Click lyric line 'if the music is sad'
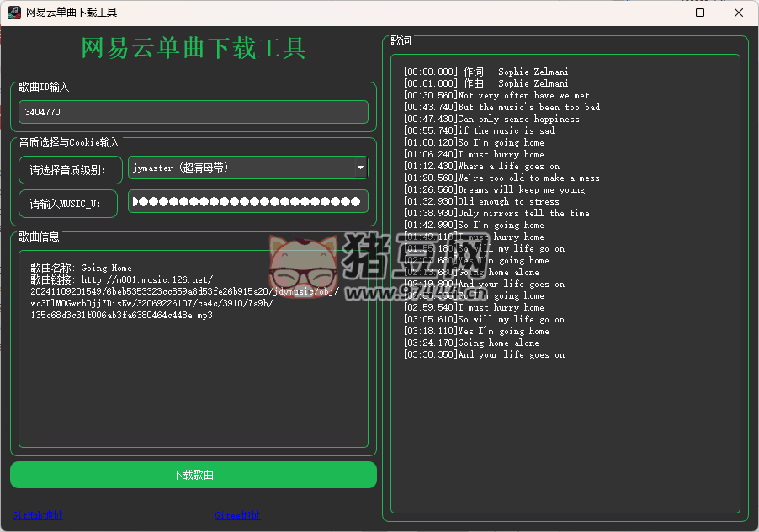759x532 pixels. click(480, 130)
